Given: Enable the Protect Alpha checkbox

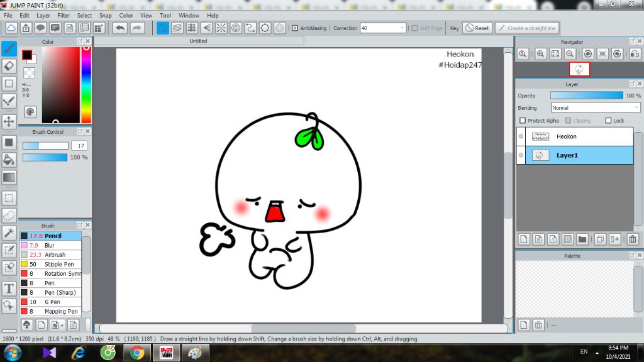Looking at the screenshot, I should 523,120.
